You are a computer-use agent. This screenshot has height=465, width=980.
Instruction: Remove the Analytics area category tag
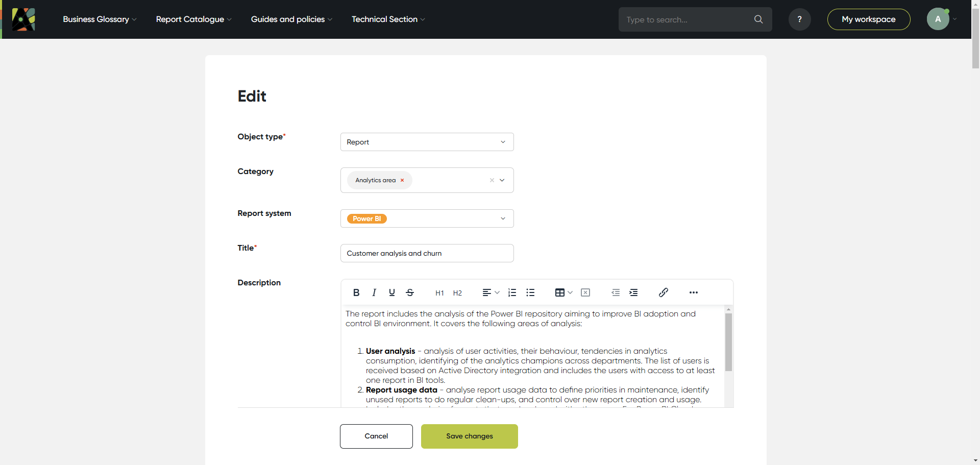[x=402, y=180]
